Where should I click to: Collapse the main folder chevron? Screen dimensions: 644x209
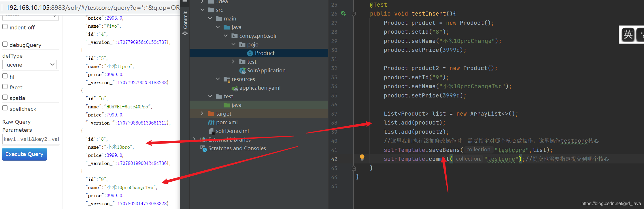(x=210, y=18)
